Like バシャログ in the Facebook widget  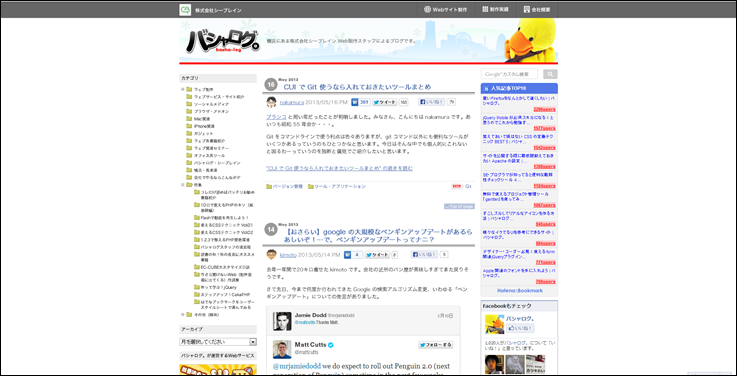tap(520, 328)
